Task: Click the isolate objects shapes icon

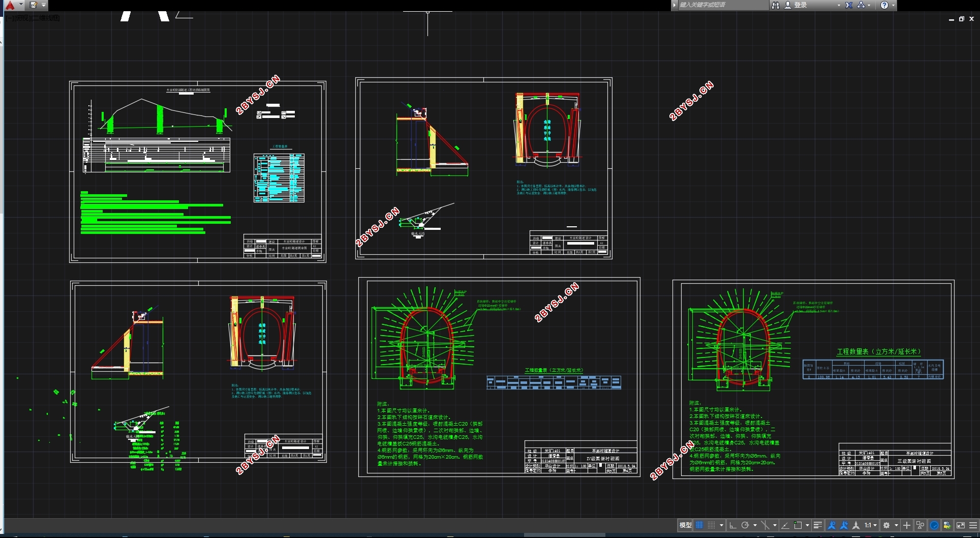Action: [x=920, y=525]
